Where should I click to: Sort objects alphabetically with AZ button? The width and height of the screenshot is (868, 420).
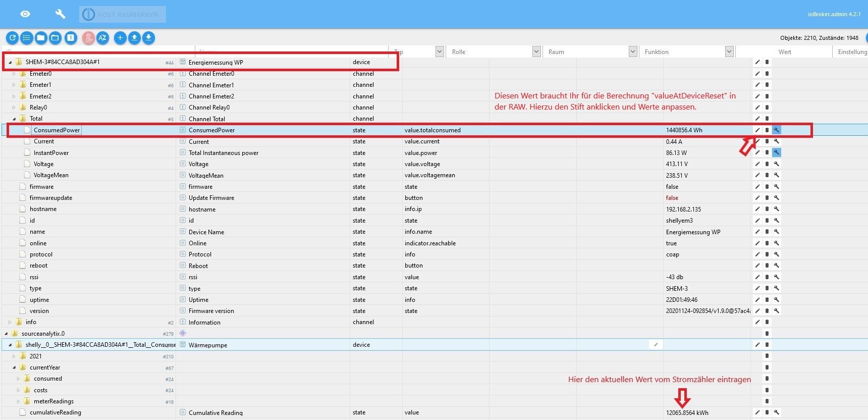[x=102, y=37]
